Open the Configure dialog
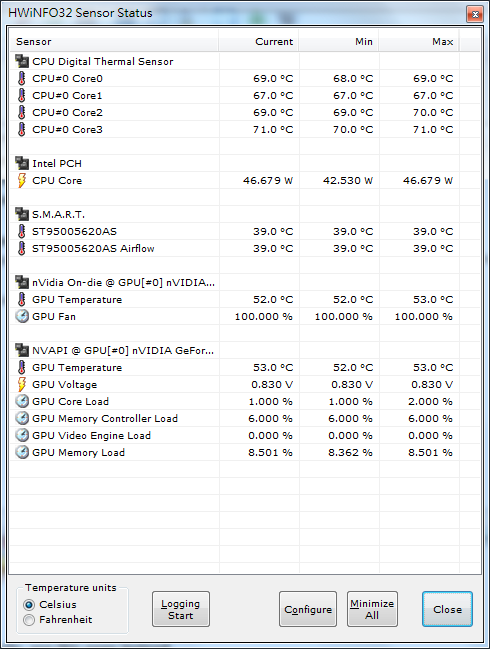Screen dimensions: 490x649 pyautogui.click(x=308, y=609)
